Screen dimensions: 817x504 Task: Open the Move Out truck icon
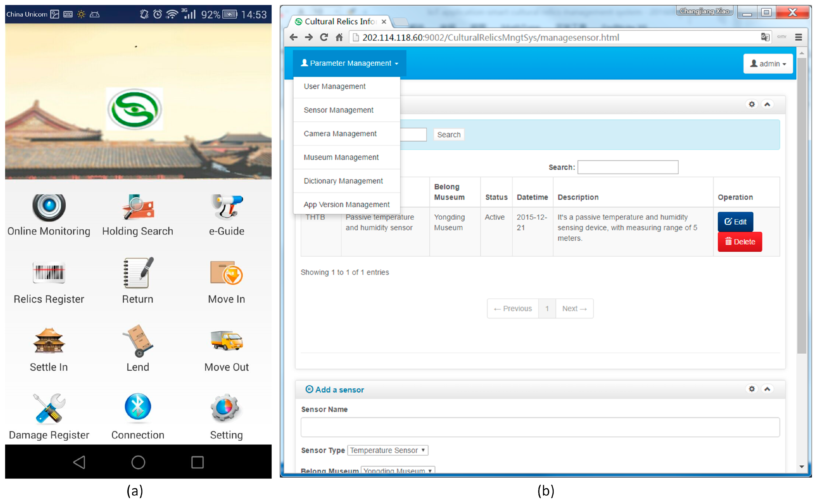coord(227,341)
